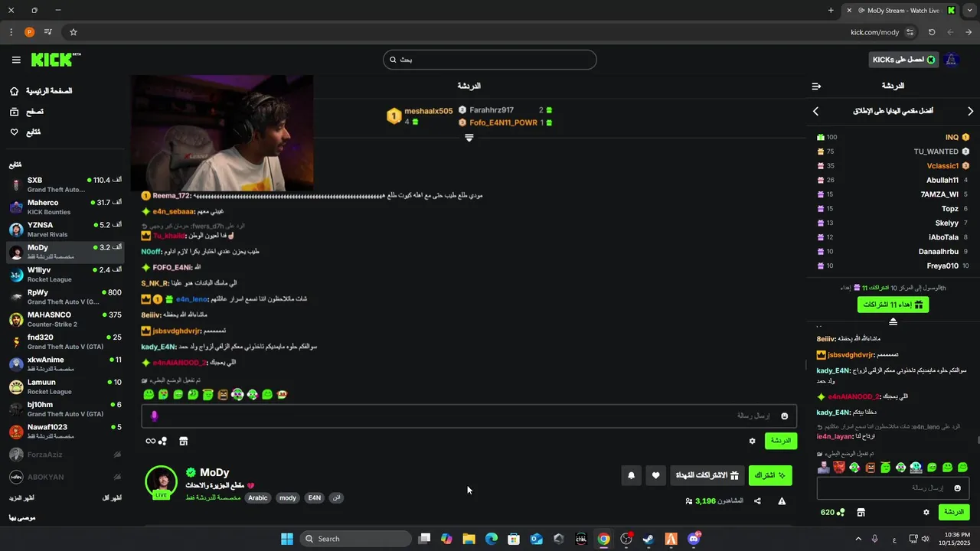
Task: Click center green Chat send button
Action: coord(780,441)
